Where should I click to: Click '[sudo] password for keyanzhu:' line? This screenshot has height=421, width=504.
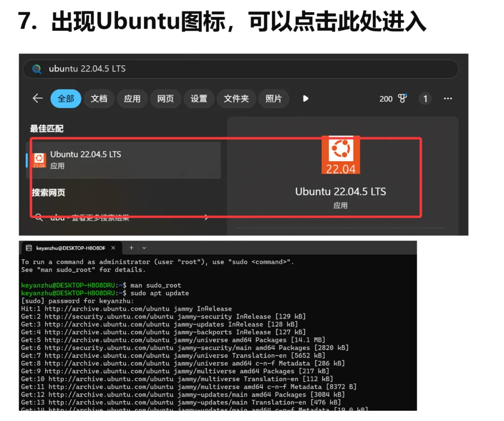point(77,301)
